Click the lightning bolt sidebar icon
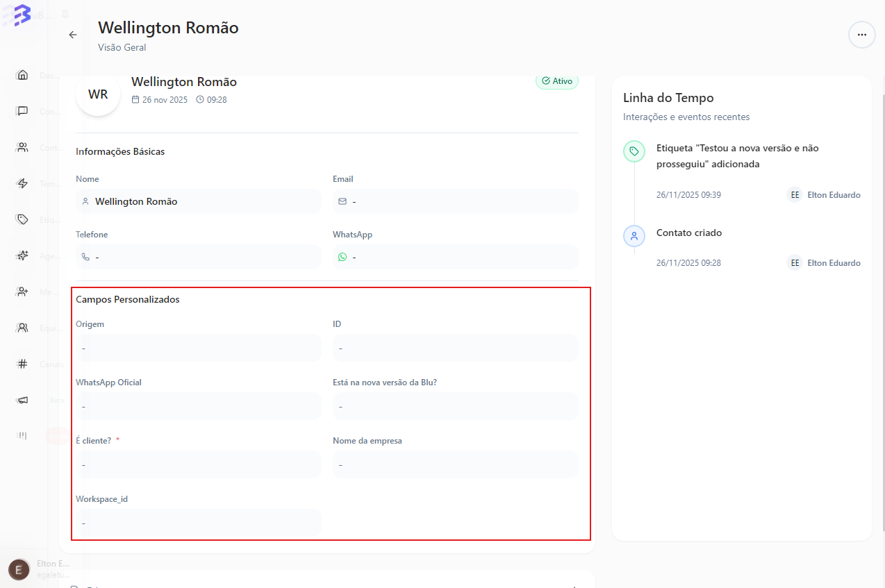Screen dimensions: 885x588 coord(23,183)
